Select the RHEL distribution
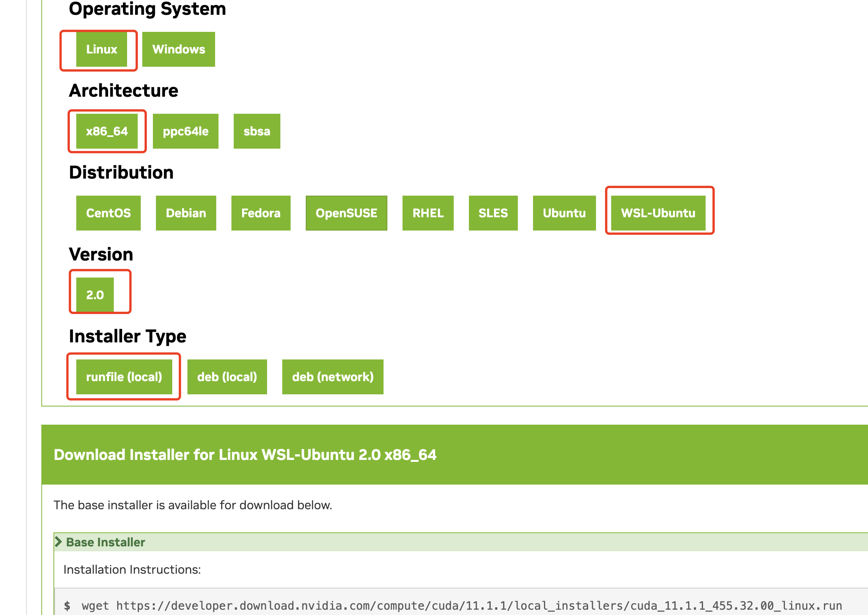868x615 pixels. [428, 213]
